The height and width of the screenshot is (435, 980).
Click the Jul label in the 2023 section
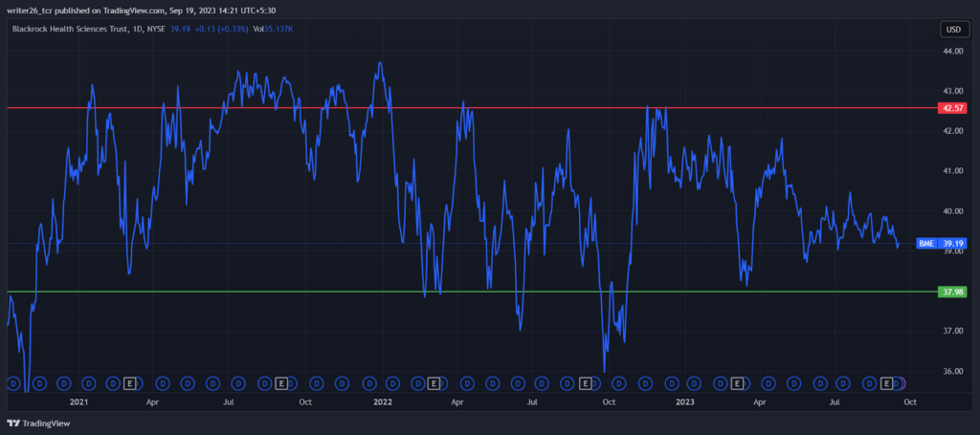[x=835, y=402]
